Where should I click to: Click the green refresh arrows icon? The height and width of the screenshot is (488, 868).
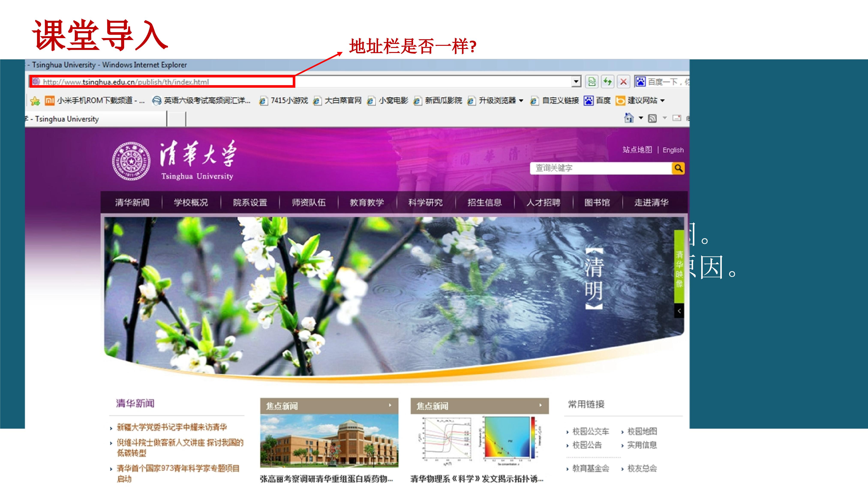pos(608,81)
